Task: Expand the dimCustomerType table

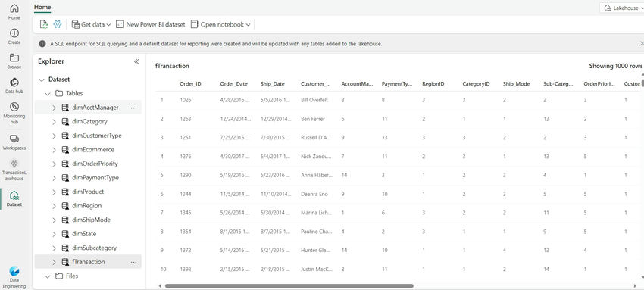Action: 54,136
